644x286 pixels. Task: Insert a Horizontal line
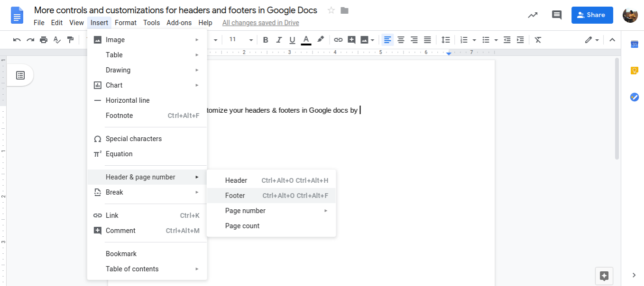pos(147,100)
